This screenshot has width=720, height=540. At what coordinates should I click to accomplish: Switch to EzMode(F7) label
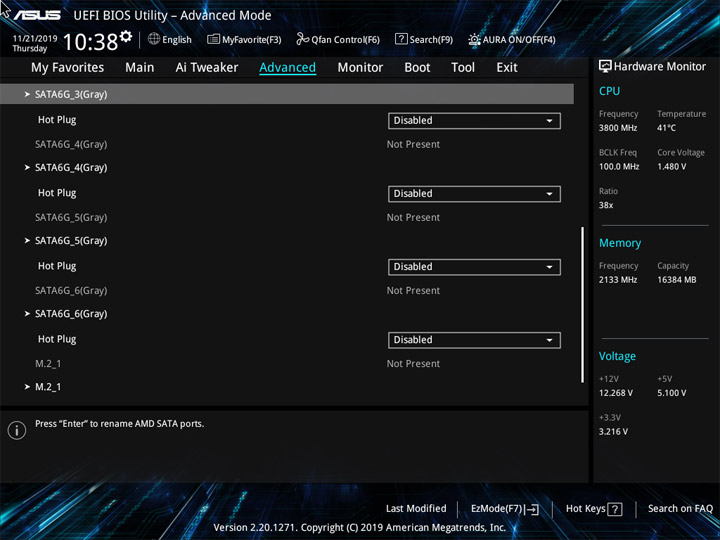coord(497,508)
